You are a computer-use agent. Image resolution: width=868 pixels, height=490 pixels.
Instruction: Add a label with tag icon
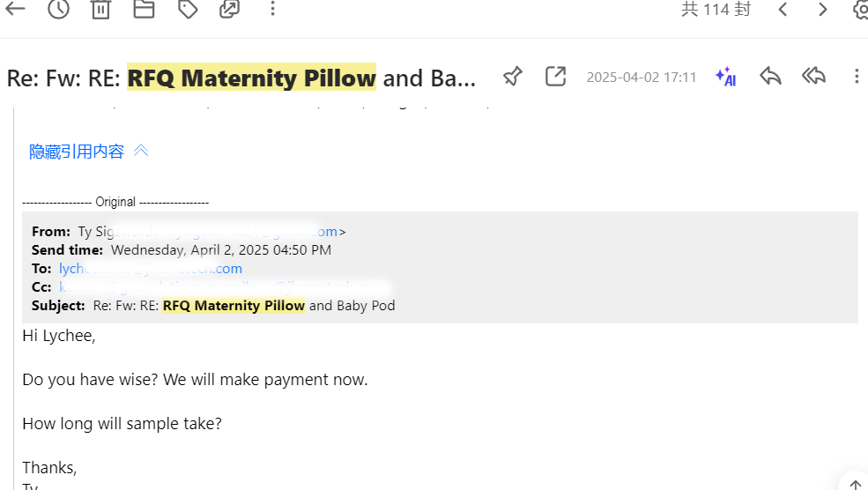point(187,9)
